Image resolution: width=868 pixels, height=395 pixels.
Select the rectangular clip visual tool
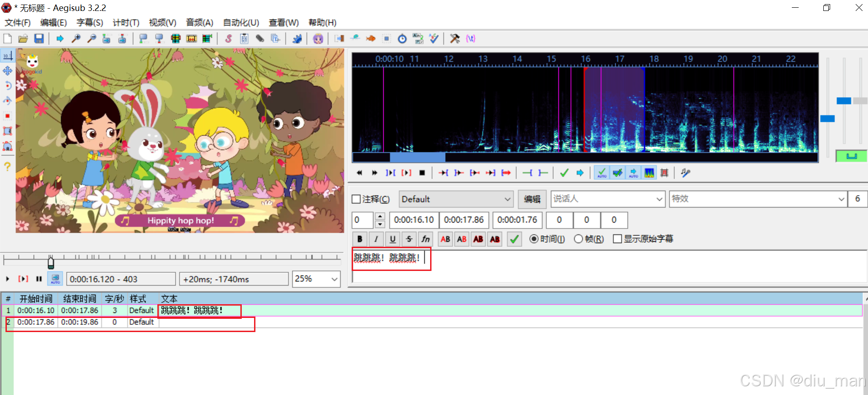coord(7,131)
